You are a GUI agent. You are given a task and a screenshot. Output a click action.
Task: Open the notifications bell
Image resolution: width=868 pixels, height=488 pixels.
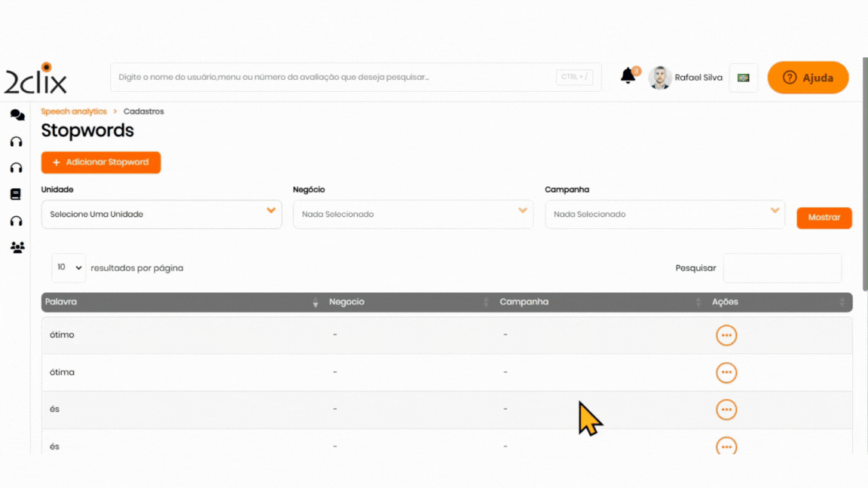[628, 76]
